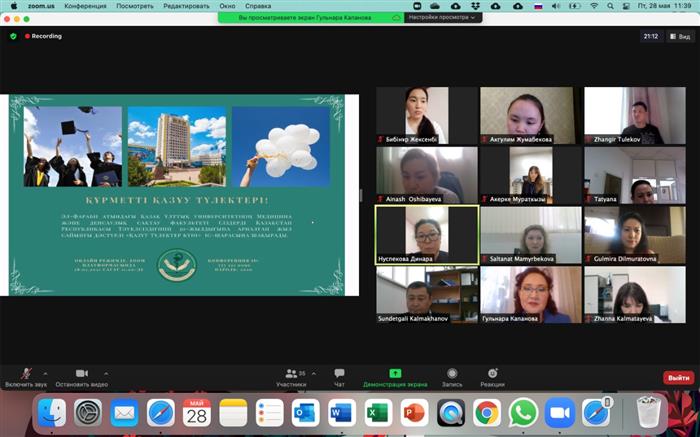The image size is (700, 437).
Task: Open Microsoft Excel from the dock
Action: (377, 412)
